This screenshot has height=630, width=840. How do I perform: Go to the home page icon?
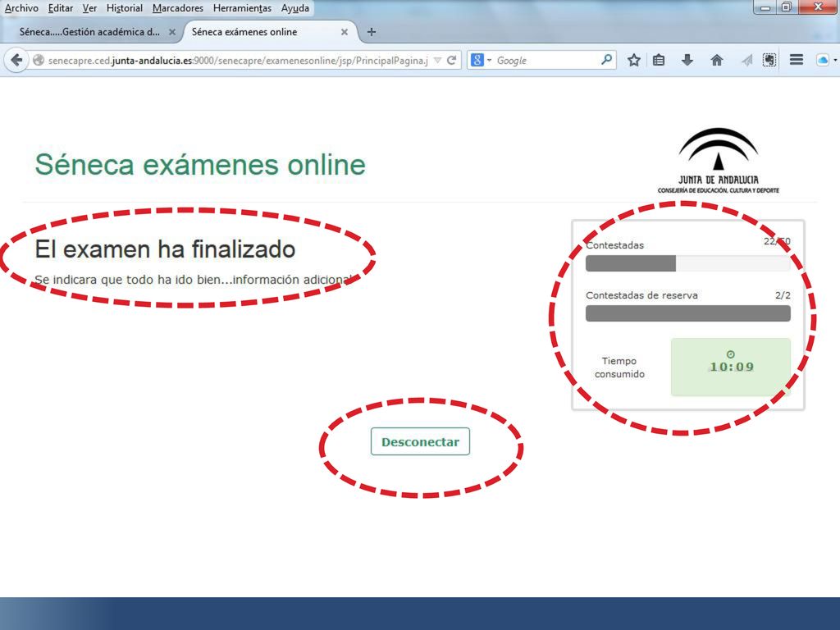click(717, 60)
